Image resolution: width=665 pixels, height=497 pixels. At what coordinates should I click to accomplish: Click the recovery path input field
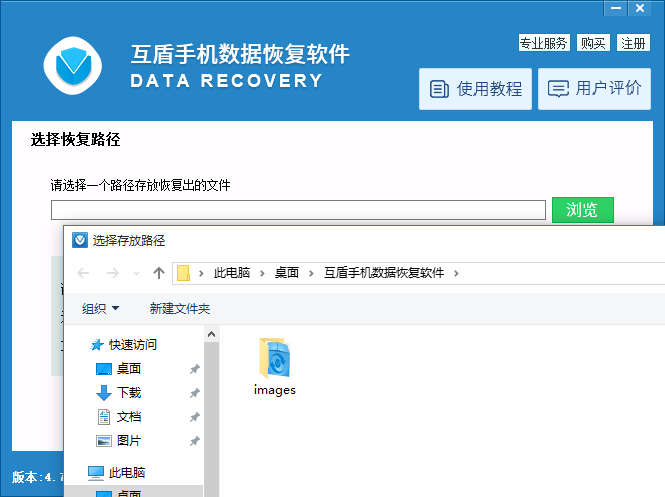pos(298,210)
